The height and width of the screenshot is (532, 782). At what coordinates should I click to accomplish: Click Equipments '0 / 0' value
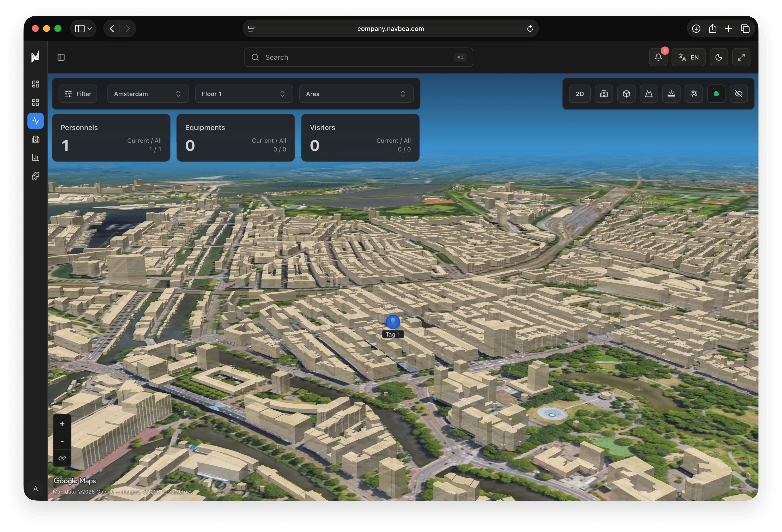(x=280, y=149)
